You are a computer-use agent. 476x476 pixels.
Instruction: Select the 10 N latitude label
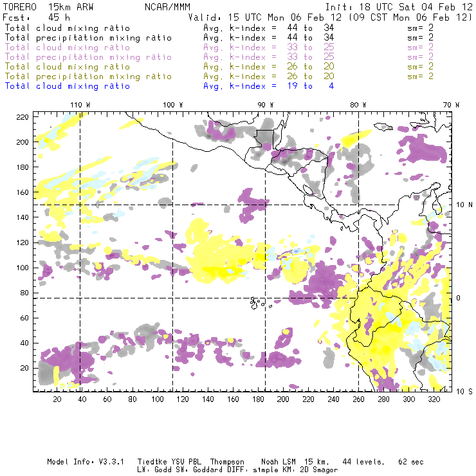[x=462, y=205]
